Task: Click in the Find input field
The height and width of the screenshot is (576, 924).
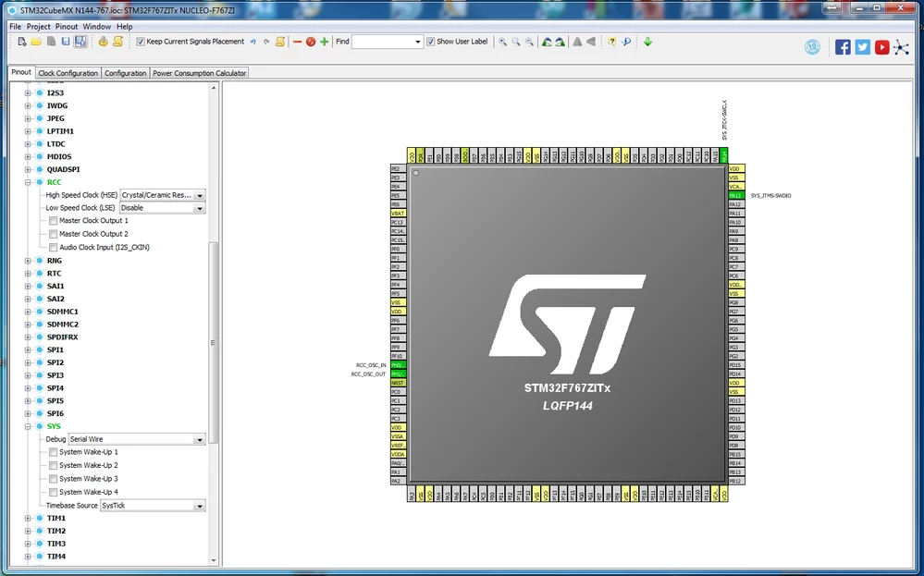Action: [388, 42]
